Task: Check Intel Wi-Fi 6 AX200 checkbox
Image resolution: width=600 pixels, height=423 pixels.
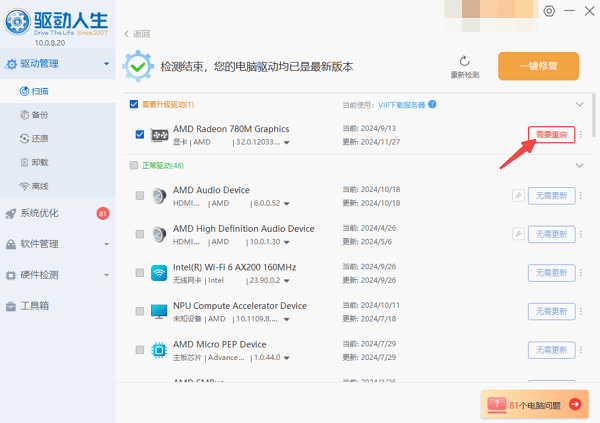Action: point(140,273)
